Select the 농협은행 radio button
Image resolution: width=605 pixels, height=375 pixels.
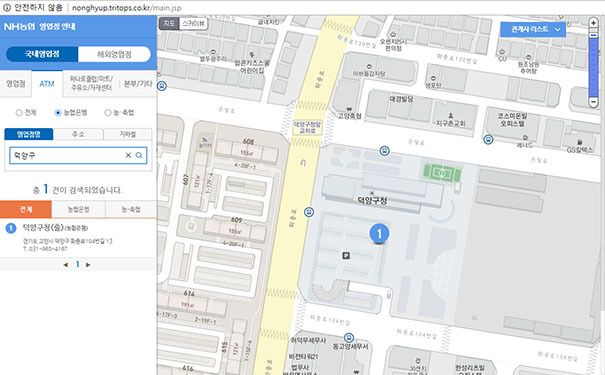58,113
